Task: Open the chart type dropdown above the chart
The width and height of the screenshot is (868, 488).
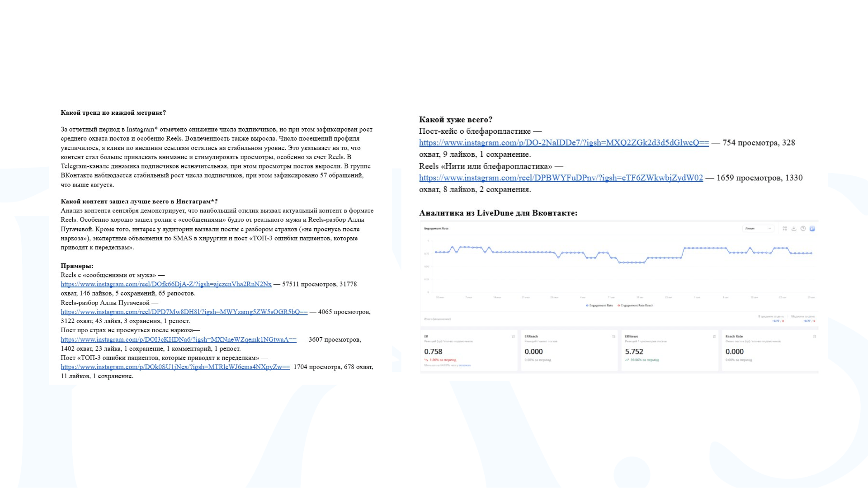Action: [759, 229]
